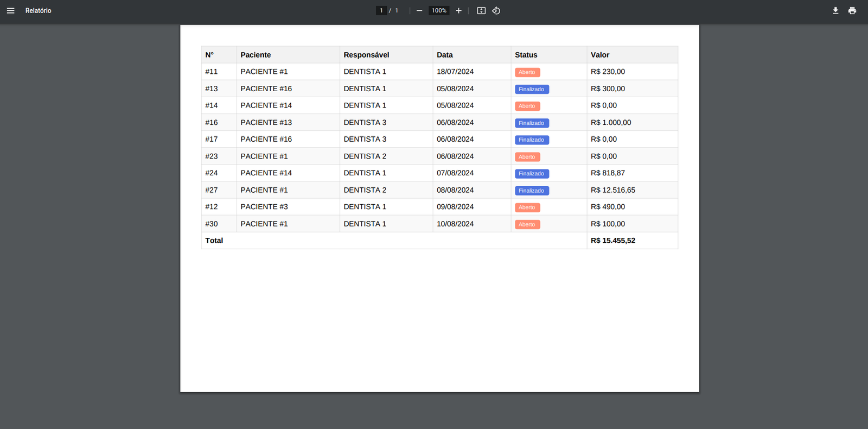Click the 100% zoom level field

point(439,11)
